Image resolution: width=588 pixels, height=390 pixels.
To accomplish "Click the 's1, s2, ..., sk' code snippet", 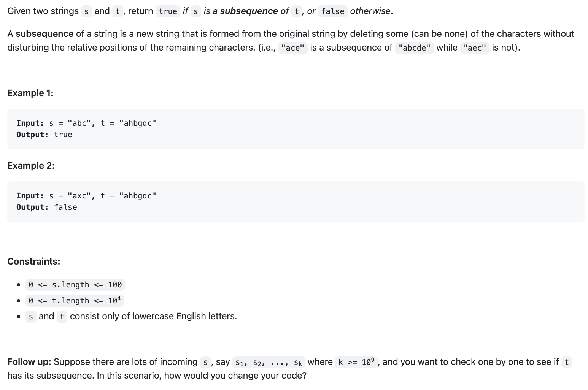I will [269, 363].
